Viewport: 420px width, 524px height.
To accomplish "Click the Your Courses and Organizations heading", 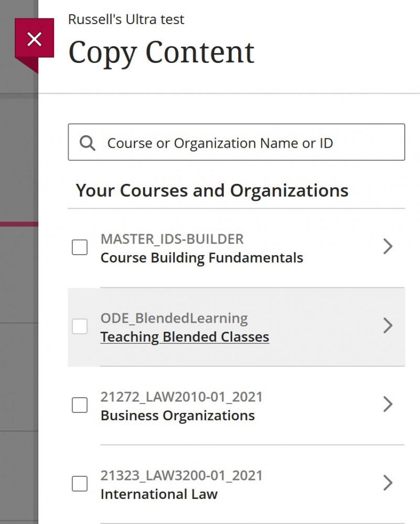I will [x=212, y=190].
